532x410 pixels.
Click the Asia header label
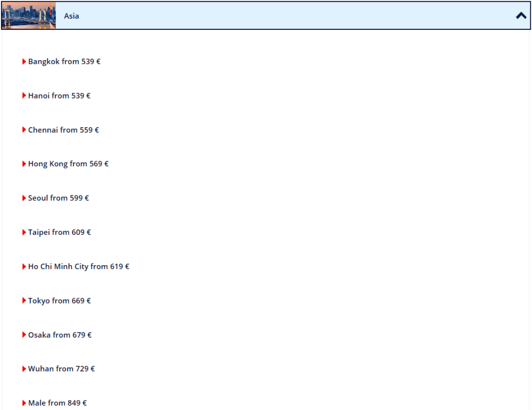[71, 16]
